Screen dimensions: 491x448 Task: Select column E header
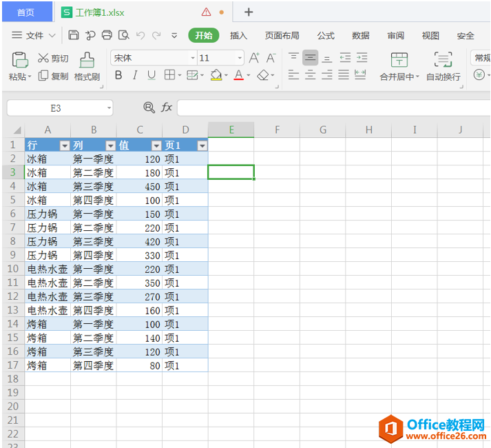click(231, 130)
